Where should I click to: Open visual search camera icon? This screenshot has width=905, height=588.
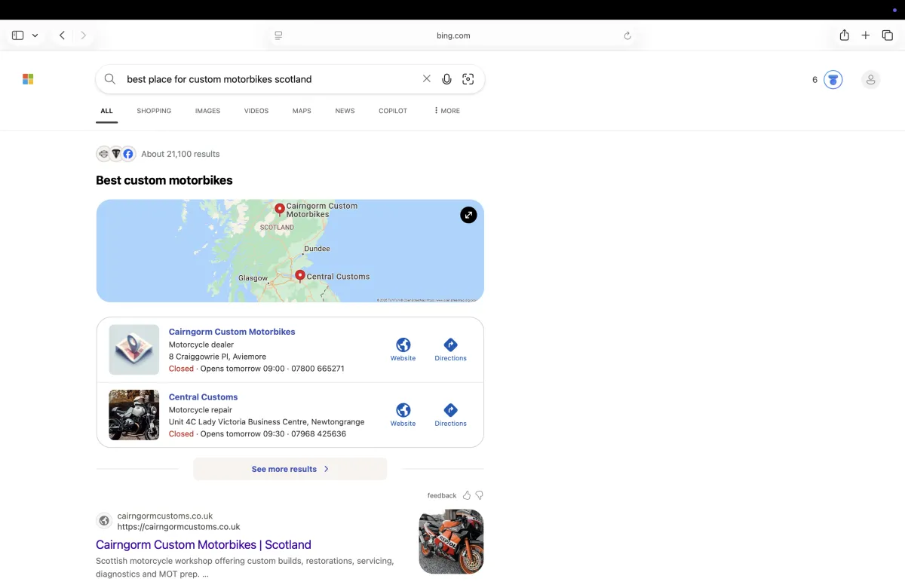468,79
